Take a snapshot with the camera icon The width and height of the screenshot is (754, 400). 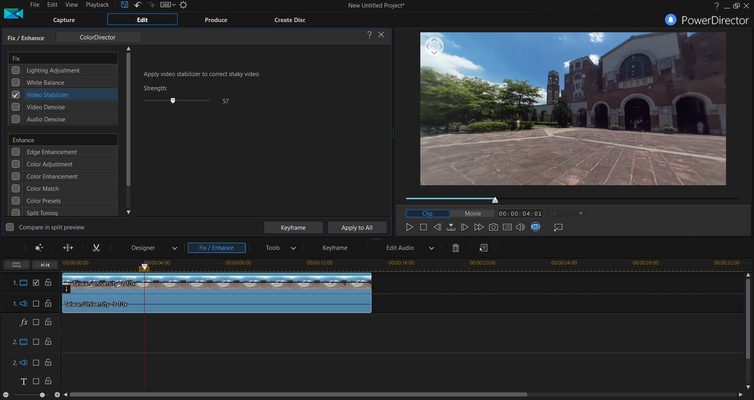point(493,227)
